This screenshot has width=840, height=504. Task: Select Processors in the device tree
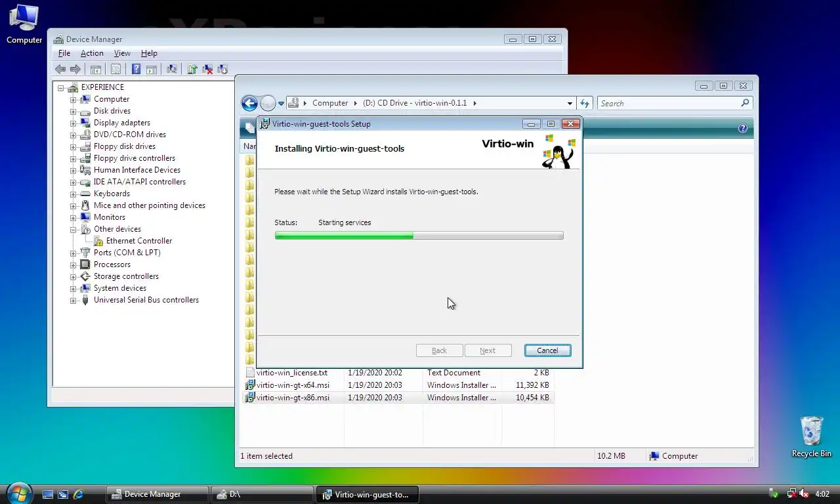click(112, 264)
